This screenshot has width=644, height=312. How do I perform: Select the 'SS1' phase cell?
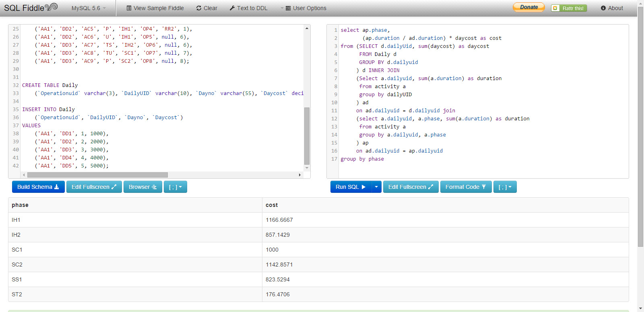(x=135, y=279)
